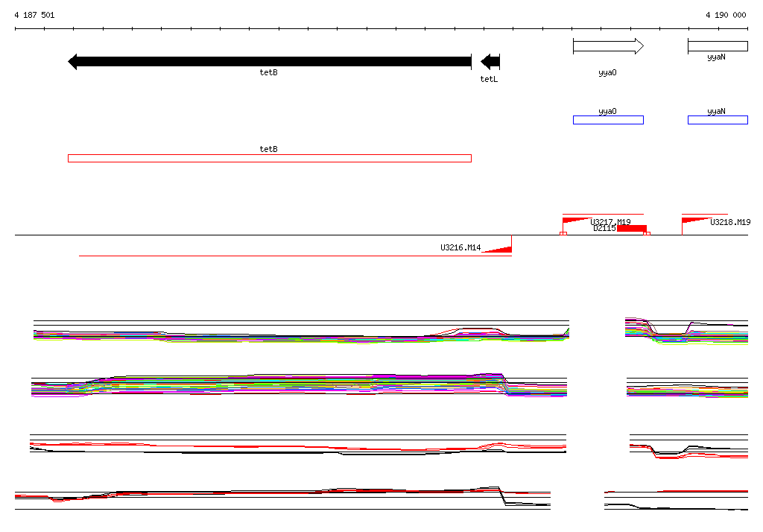Click the blue yyaO rectangle
Image resolution: width=763 pixels, height=532 pixels.
point(608,120)
